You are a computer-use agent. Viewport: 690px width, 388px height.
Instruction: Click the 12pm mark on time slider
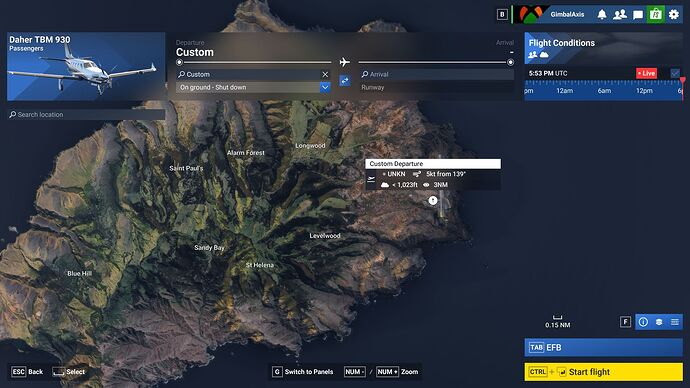click(x=644, y=91)
